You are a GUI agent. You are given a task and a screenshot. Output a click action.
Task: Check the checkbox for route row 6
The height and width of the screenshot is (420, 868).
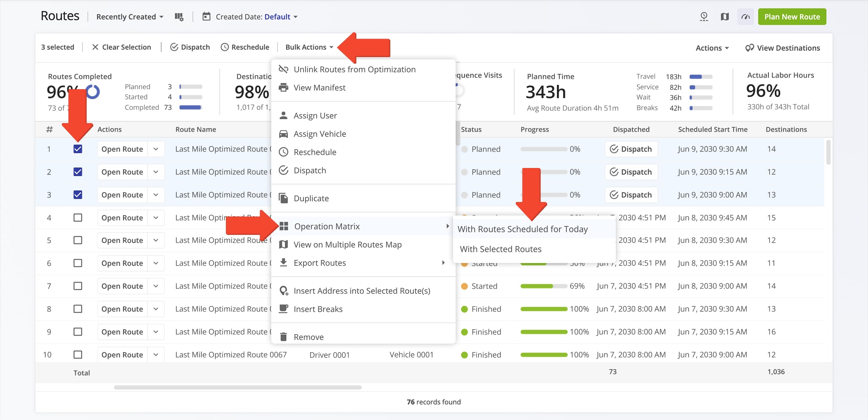(78, 263)
